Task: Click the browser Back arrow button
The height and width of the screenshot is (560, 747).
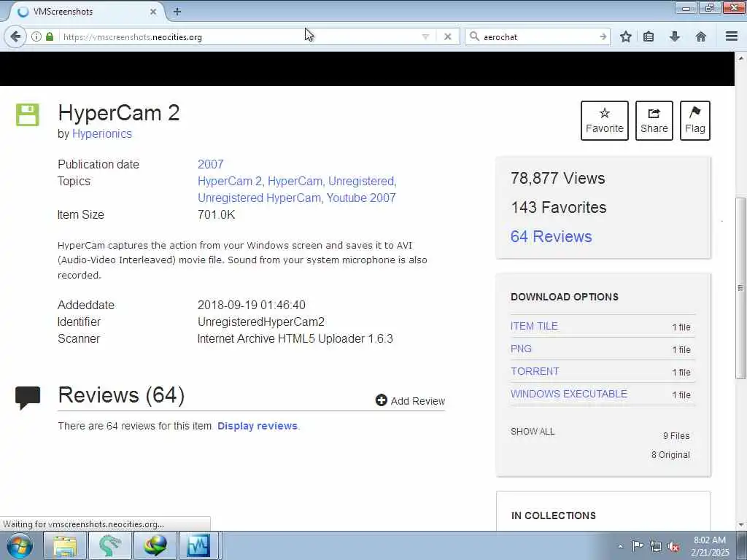Action: click(x=15, y=36)
